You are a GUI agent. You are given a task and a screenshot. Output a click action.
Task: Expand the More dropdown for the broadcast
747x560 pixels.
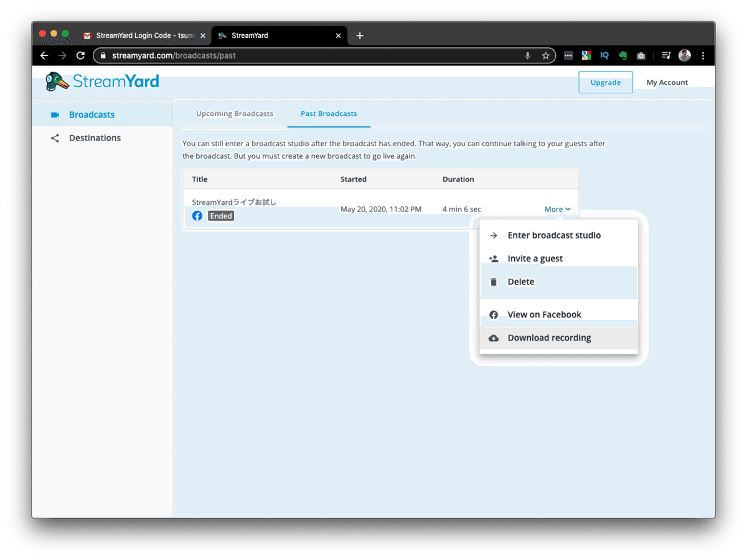click(557, 209)
